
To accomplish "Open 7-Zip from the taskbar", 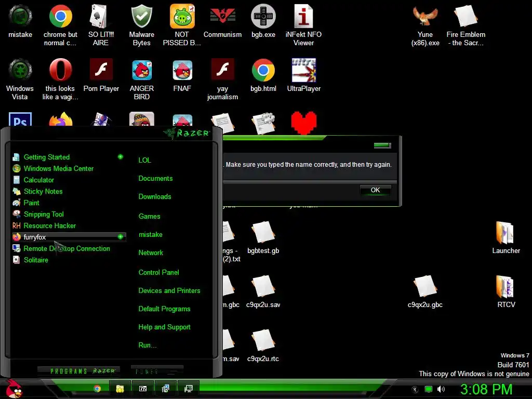I will click(143, 389).
